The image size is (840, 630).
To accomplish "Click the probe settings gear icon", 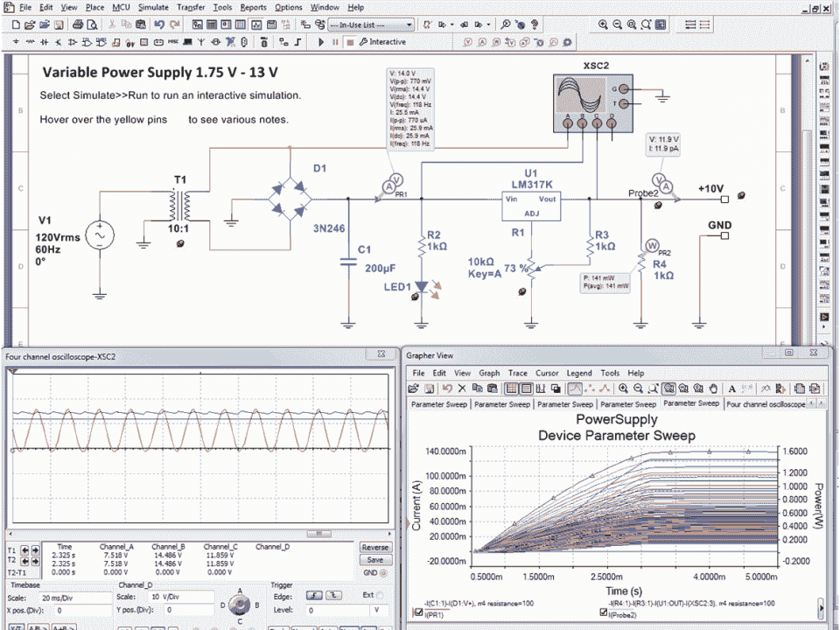I will 567,42.
